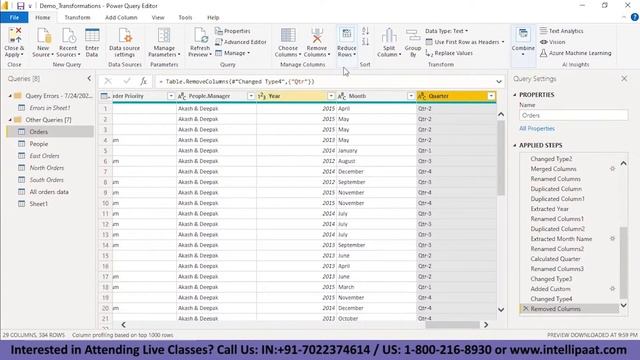
Task: Switch to the Tools tab
Action: pyautogui.click(x=185, y=18)
